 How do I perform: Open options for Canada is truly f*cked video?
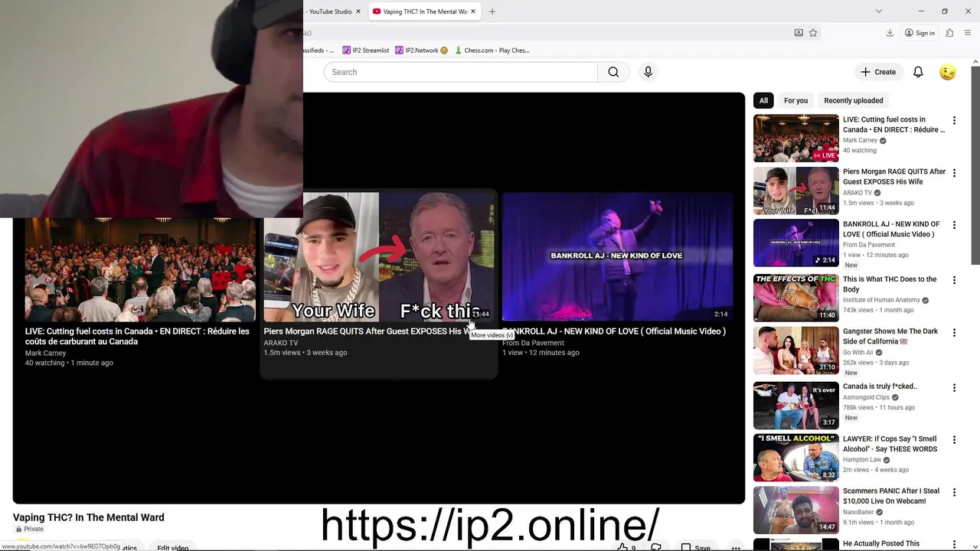tap(954, 388)
